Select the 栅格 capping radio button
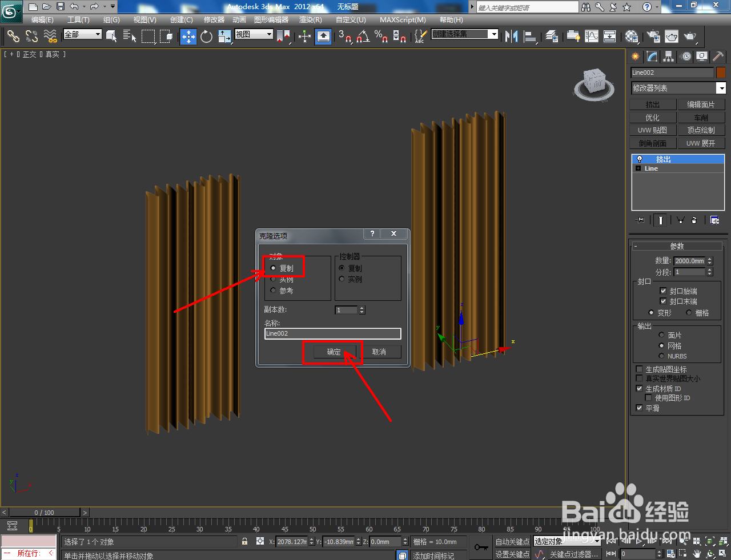The height and width of the screenshot is (560, 731). (x=689, y=313)
